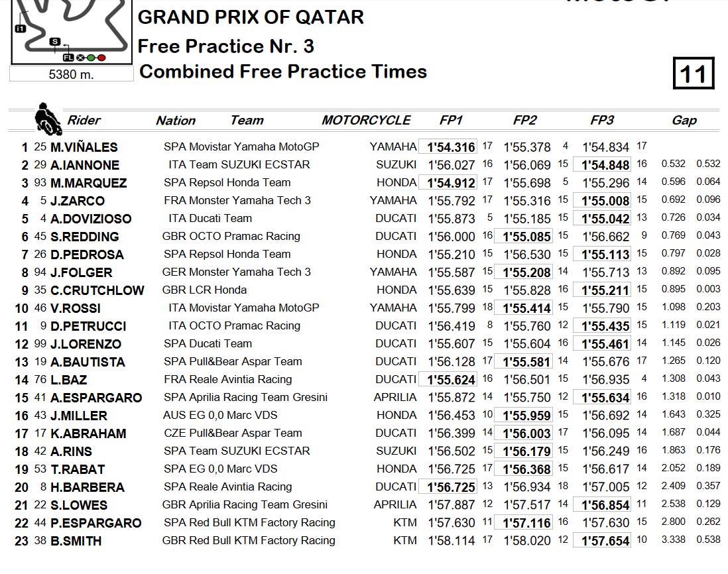Click the 5380 m. track length box
728x574 pixels.
(x=72, y=74)
